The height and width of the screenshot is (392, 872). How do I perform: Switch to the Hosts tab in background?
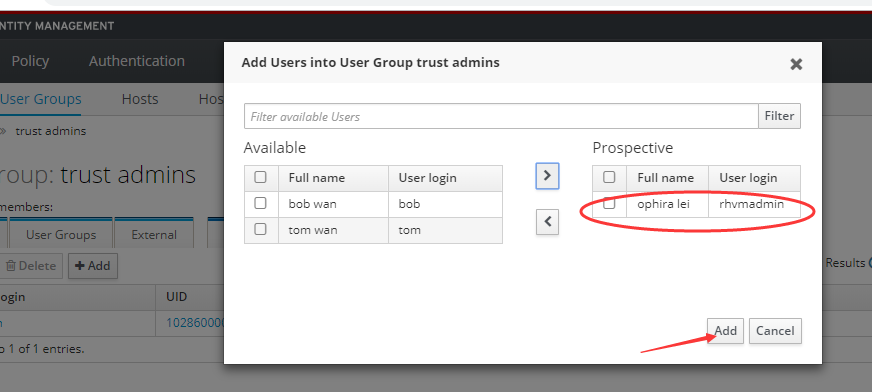pyautogui.click(x=140, y=100)
